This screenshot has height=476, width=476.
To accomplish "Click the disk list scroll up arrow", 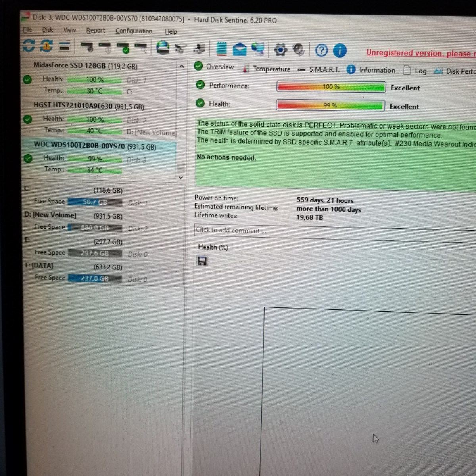I will pyautogui.click(x=181, y=66).
